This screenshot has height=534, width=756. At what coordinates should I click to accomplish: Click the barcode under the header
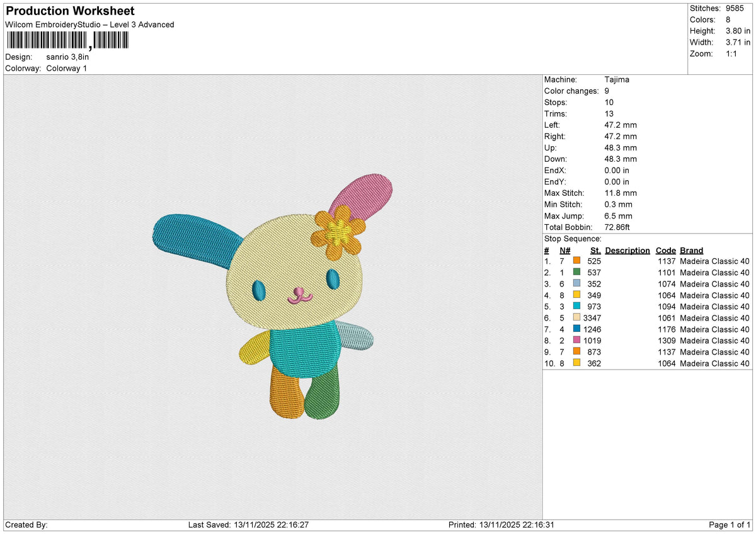point(67,42)
